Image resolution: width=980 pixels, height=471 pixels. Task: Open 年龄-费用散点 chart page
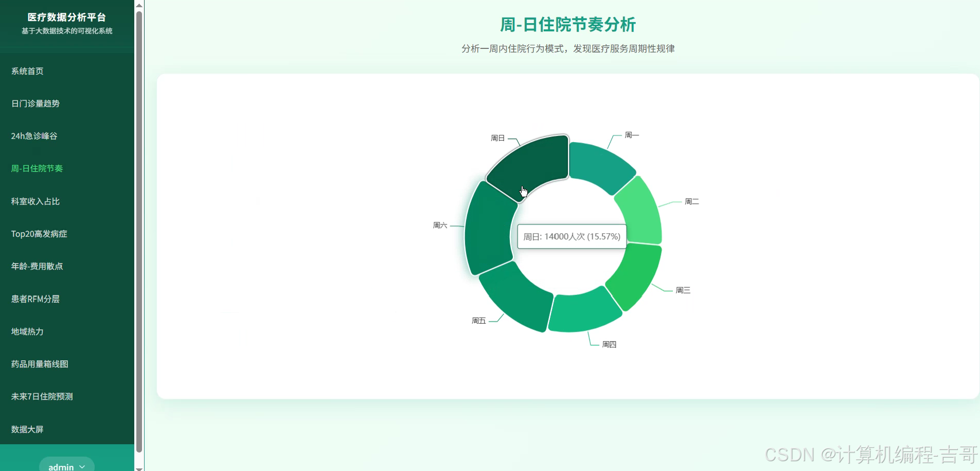click(37, 266)
